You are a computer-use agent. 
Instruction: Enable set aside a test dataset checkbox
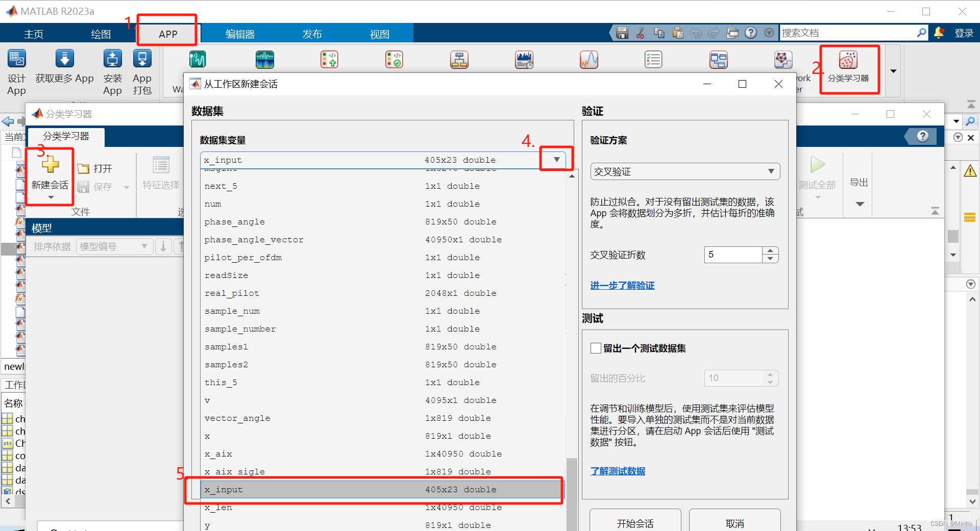click(x=596, y=348)
